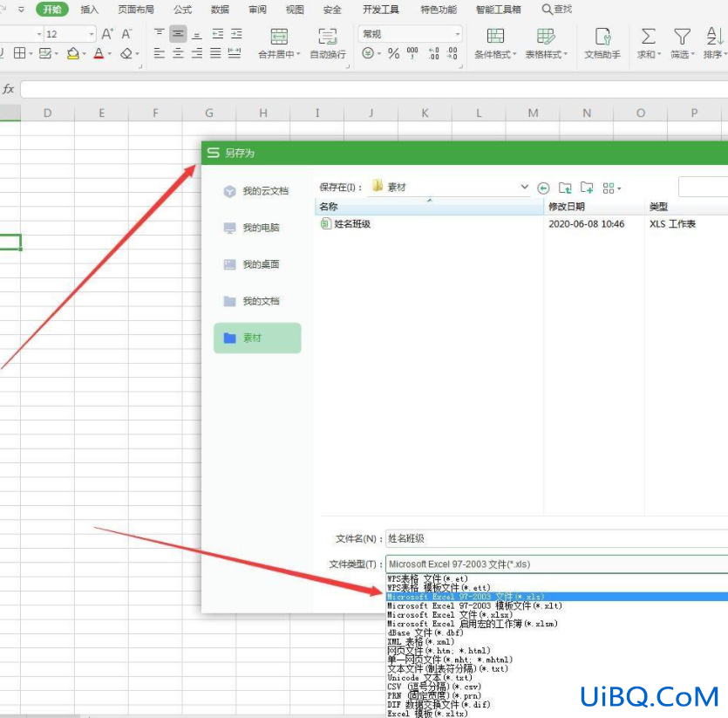Open 文档助手 document assistant
Viewport: 728px width, 718px height.
point(602,43)
